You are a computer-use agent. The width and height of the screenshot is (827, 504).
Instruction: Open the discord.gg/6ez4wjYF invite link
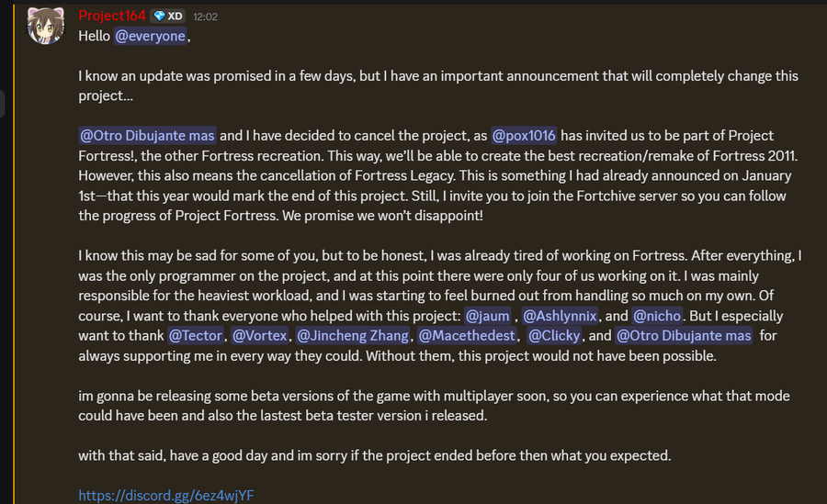[x=165, y=496]
